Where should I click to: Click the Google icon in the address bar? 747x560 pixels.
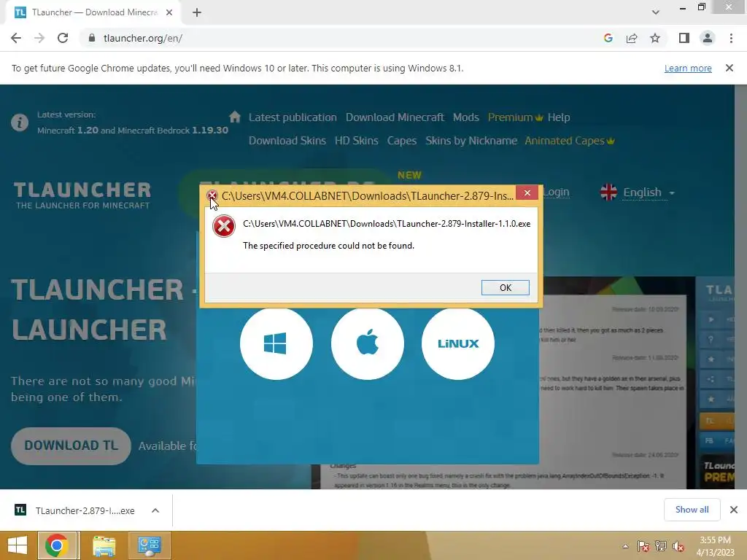(x=608, y=38)
